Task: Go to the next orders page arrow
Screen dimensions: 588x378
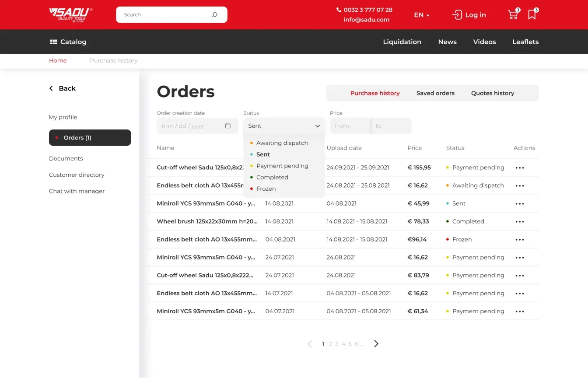Action: pos(376,344)
